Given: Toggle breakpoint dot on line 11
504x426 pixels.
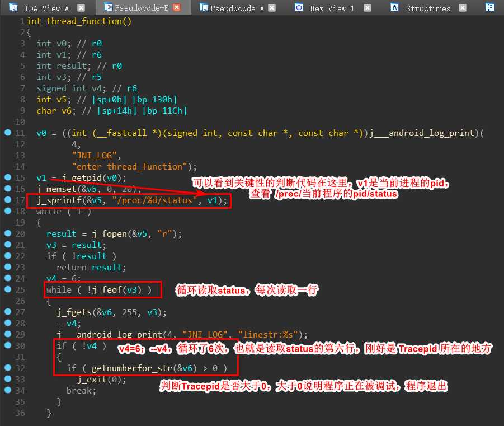Looking at the screenshot, I should (8, 132).
